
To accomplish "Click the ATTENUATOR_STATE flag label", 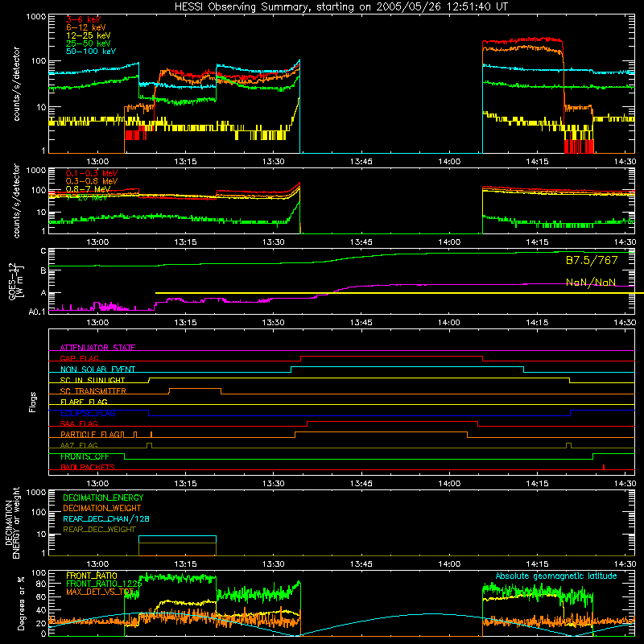I will (x=97, y=348).
